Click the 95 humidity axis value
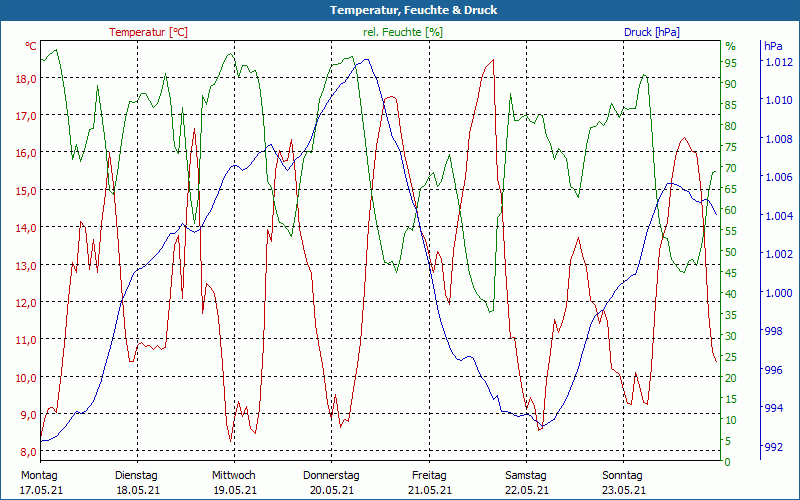This screenshot has width=800, height=500. point(731,63)
